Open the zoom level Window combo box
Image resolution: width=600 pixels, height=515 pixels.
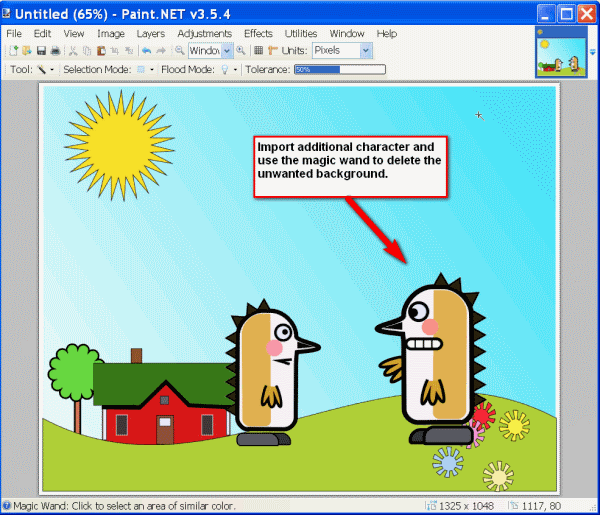(210, 51)
